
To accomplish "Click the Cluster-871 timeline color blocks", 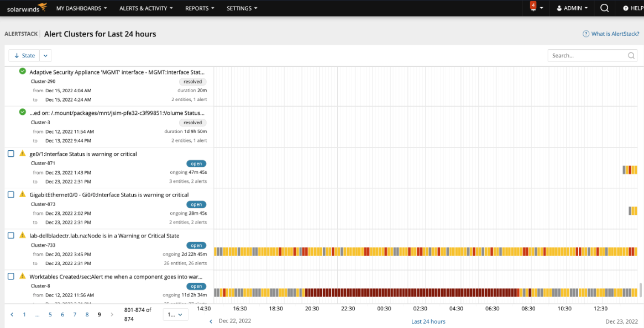I will point(630,170).
